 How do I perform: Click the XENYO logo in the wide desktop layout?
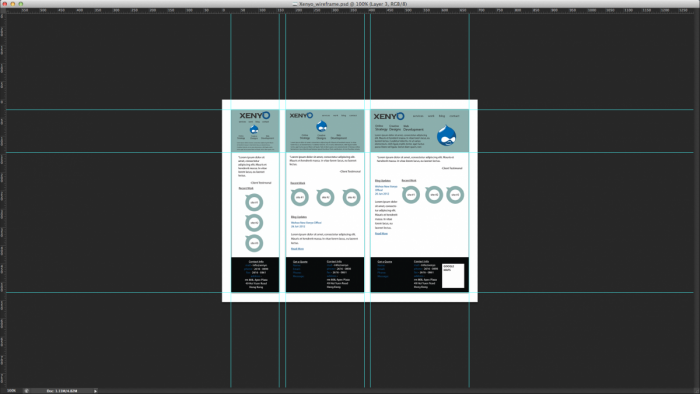389,116
